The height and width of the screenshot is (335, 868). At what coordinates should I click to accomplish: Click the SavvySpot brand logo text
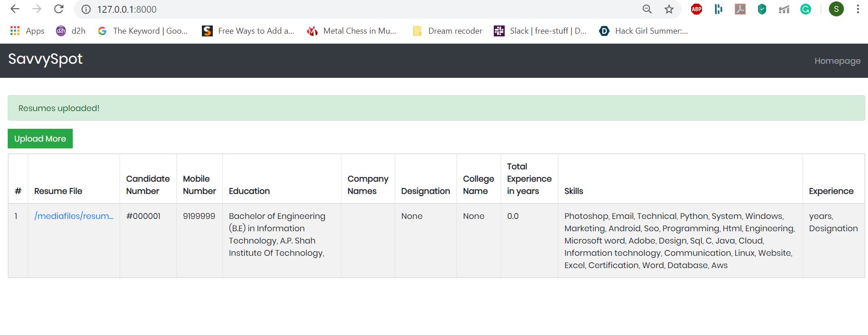tap(45, 59)
